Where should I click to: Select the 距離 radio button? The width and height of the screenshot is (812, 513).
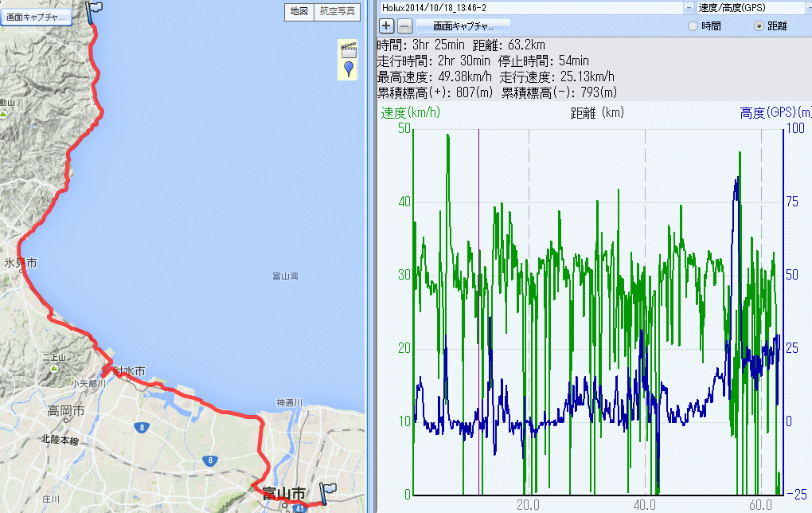click(759, 26)
